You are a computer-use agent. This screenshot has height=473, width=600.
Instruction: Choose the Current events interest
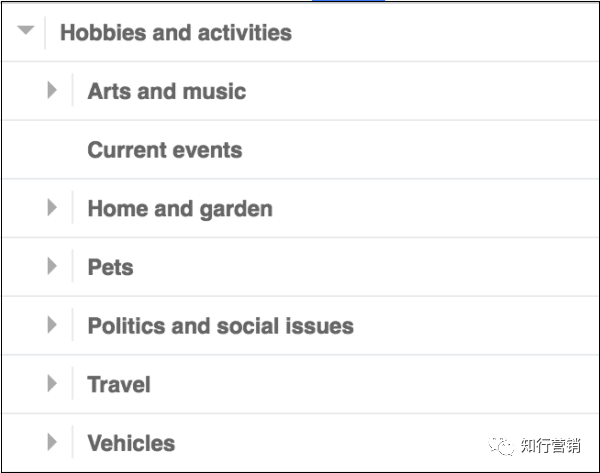tap(164, 150)
